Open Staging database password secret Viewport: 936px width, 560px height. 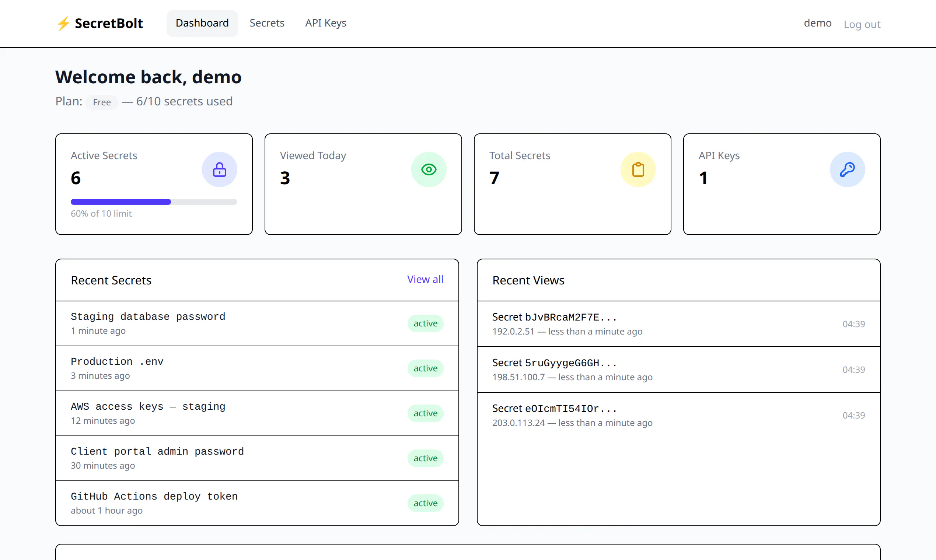coord(257,323)
